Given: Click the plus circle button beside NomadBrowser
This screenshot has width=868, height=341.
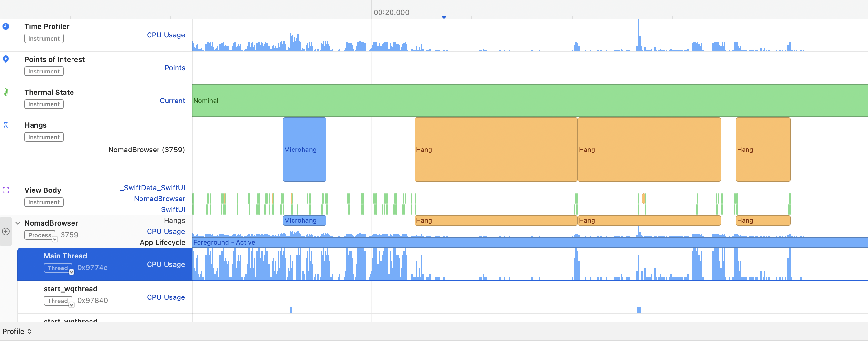Looking at the screenshot, I should (6, 231).
